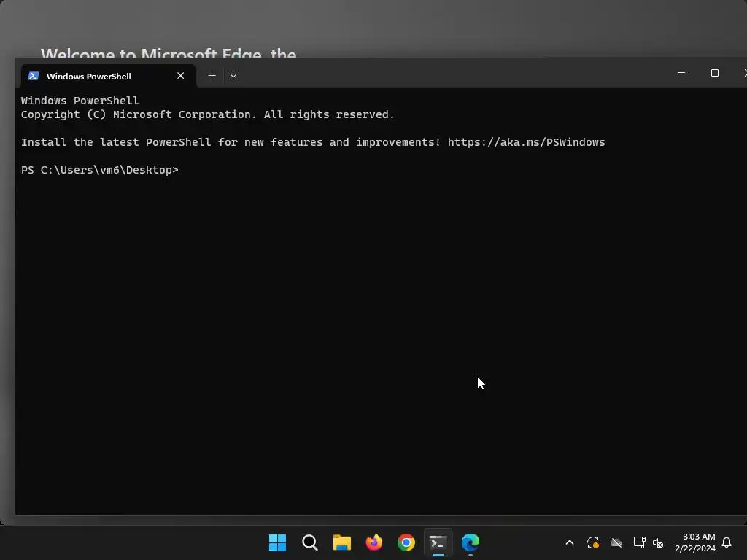Open taskbar Search
Image resolution: width=747 pixels, height=560 pixels.
pos(309,542)
